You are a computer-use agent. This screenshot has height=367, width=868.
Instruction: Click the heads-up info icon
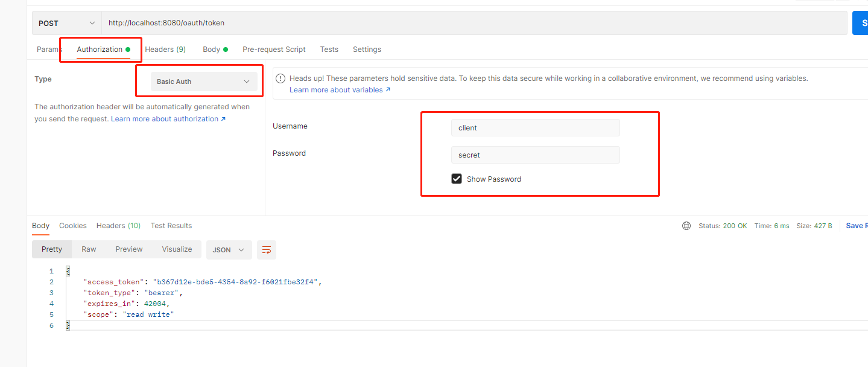(x=280, y=78)
